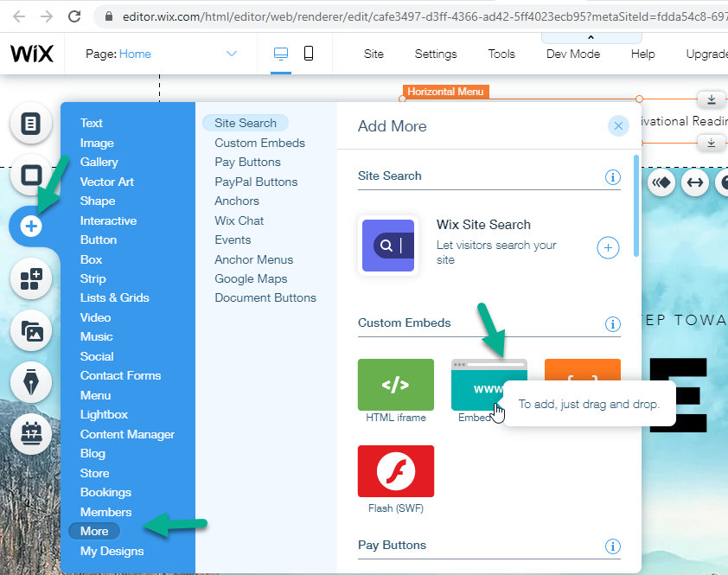Add Wix Site Search with plus button
Image resolution: width=728 pixels, height=575 pixels.
click(608, 247)
